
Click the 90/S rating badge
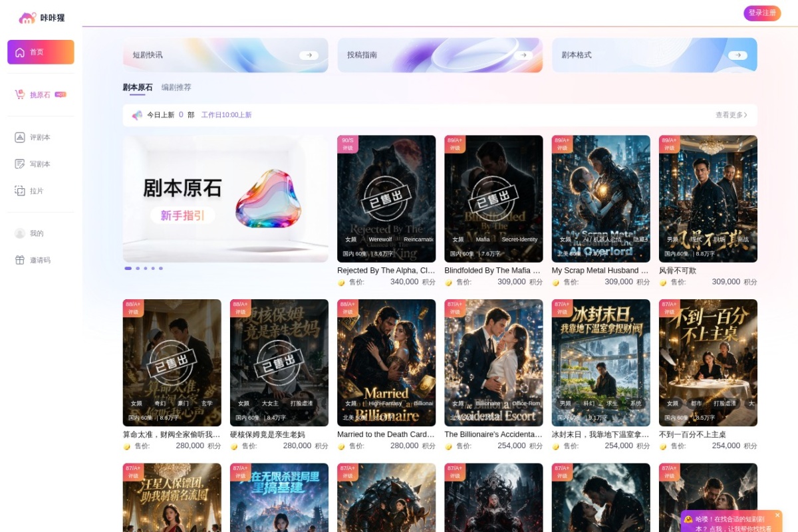[348, 144]
